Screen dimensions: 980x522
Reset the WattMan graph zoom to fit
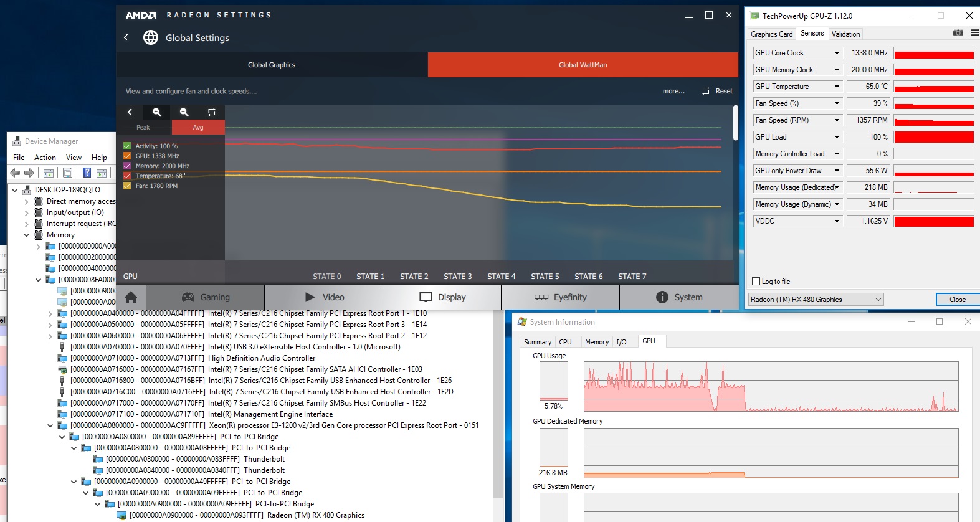211,112
